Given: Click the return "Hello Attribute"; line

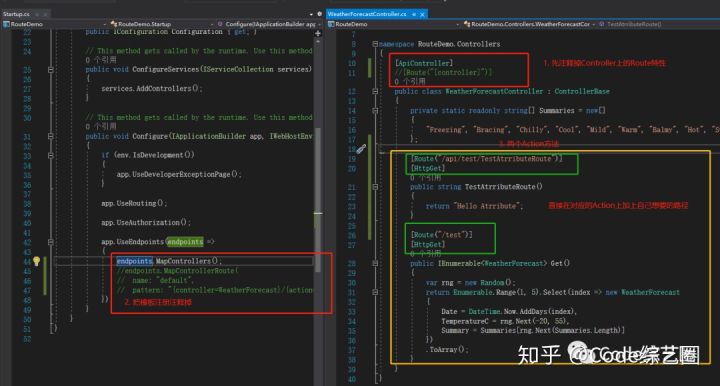Looking at the screenshot, I should coord(474,206).
